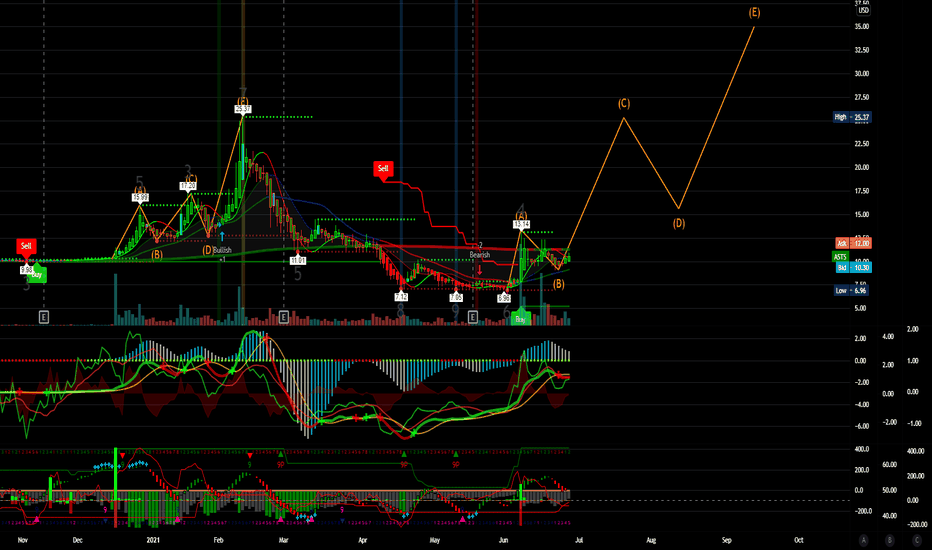This screenshot has height=550, width=932.
Task: Click the -6.00 indicator scale label
Action: click(861, 426)
